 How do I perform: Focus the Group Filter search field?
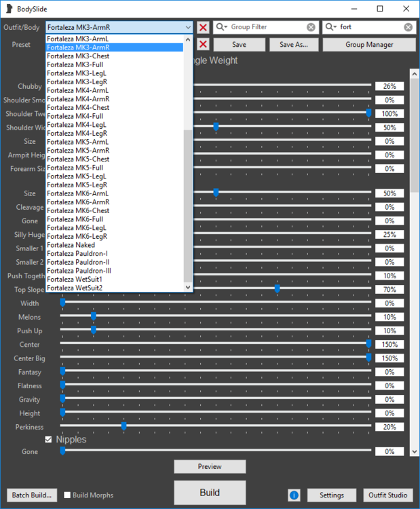pyautogui.click(x=267, y=27)
